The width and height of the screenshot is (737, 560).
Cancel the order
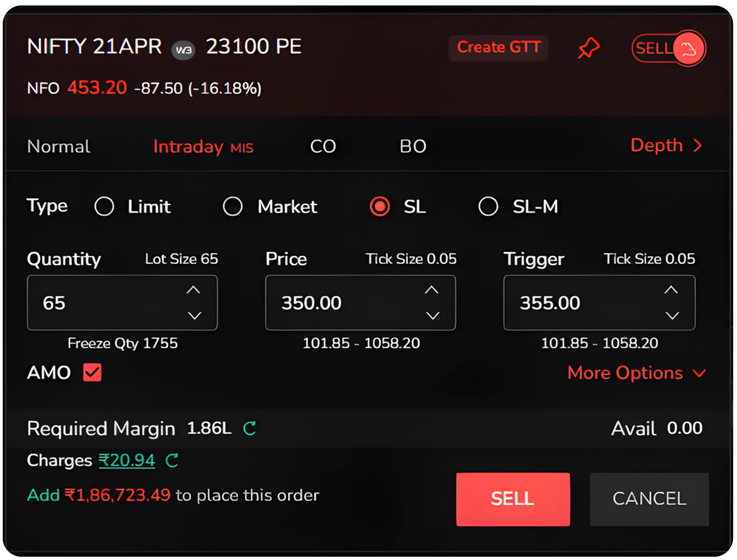pos(648,499)
